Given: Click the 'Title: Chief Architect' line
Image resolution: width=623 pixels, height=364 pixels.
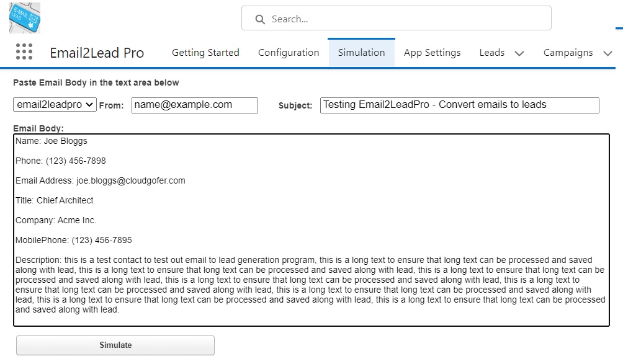Looking at the screenshot, I should (x=55, y=200).
